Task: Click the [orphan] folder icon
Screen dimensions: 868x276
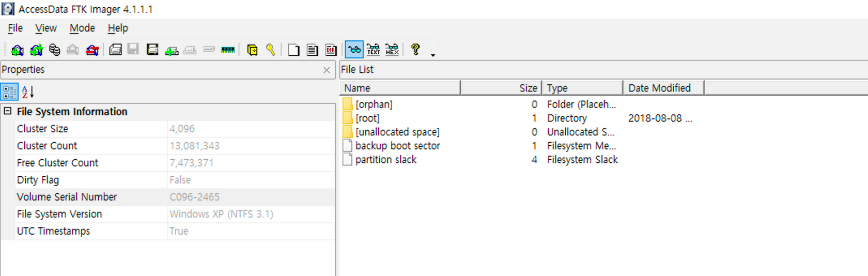Action: tap(348, 104)
